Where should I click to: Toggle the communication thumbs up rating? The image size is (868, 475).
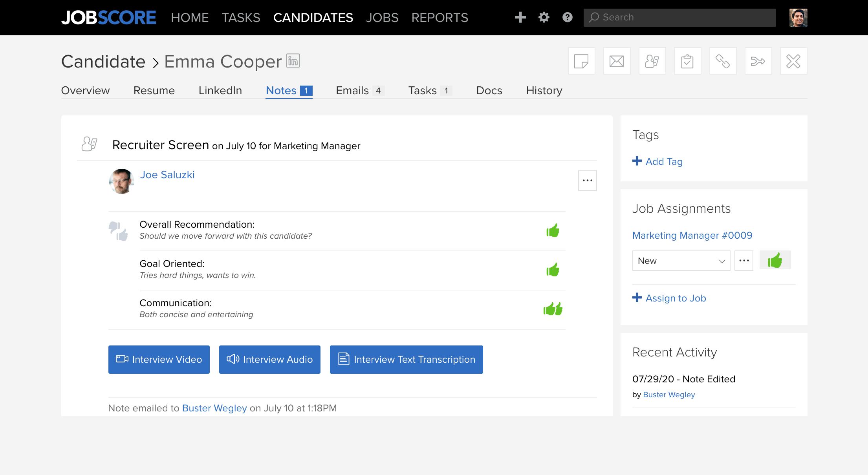[x=552, y=308]
